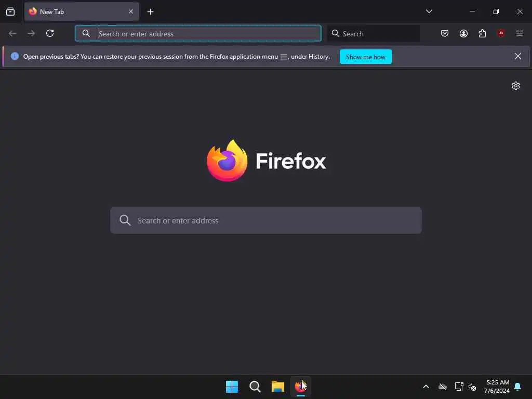Dismiss the restore session notification bar
Viewport: 532px width, 399px height.
(518, 56)
